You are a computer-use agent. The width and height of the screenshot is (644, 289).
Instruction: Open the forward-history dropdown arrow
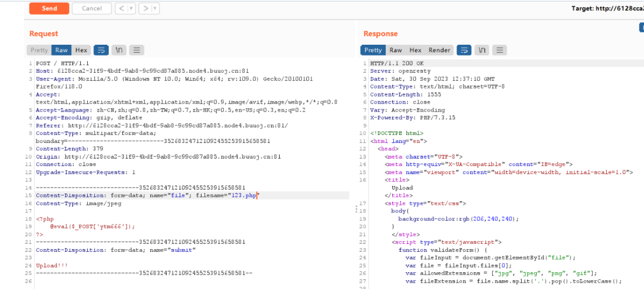[156, 9]
